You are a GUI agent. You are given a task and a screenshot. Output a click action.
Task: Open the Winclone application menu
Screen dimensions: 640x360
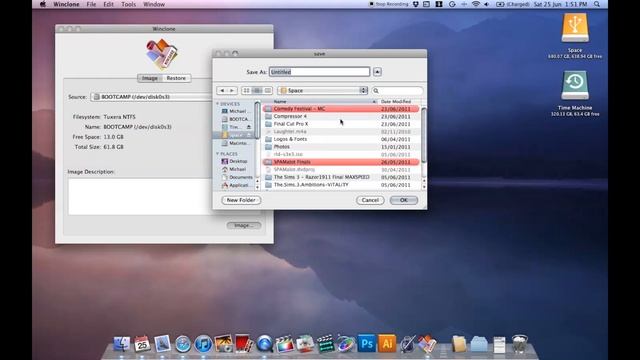click(x=66, y=4)
